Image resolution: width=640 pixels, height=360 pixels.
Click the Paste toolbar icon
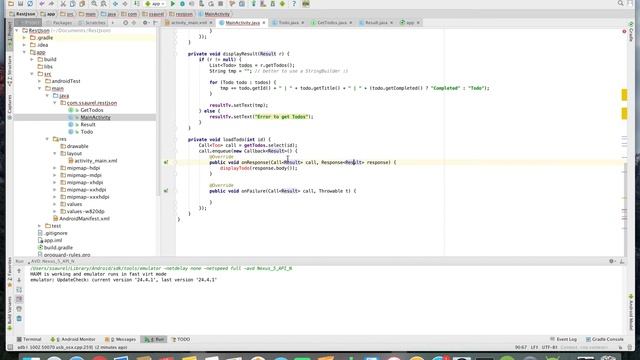click(x=82, y=4)
